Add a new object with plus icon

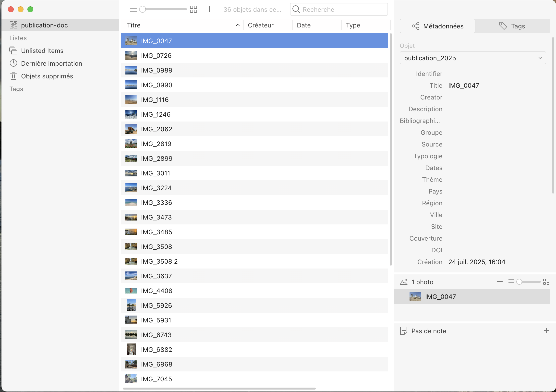(209, 9)
